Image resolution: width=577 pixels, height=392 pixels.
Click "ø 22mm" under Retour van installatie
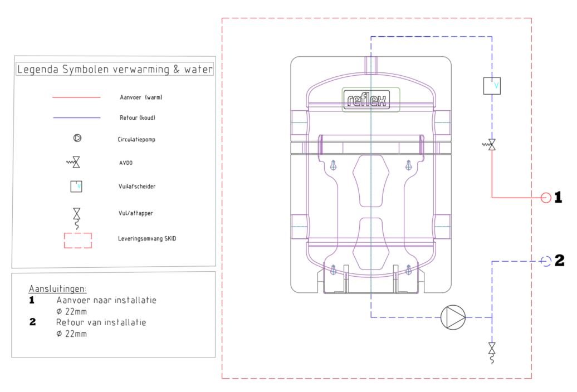[x=72, y=334]
